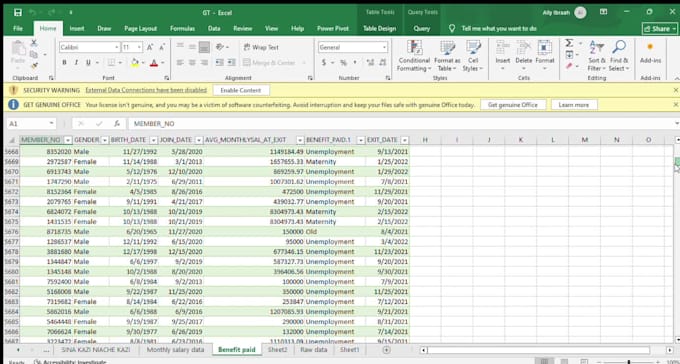Switch to the Insert tab

77,29
